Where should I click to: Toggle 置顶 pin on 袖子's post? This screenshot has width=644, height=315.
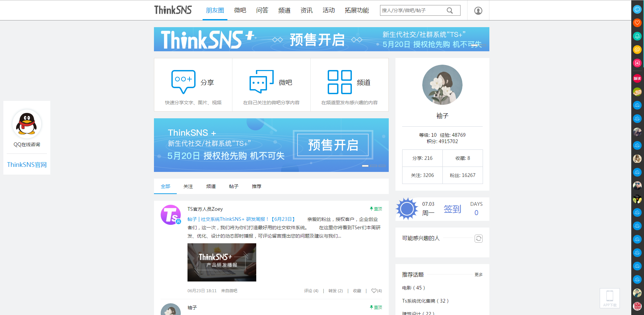(376, 307)
